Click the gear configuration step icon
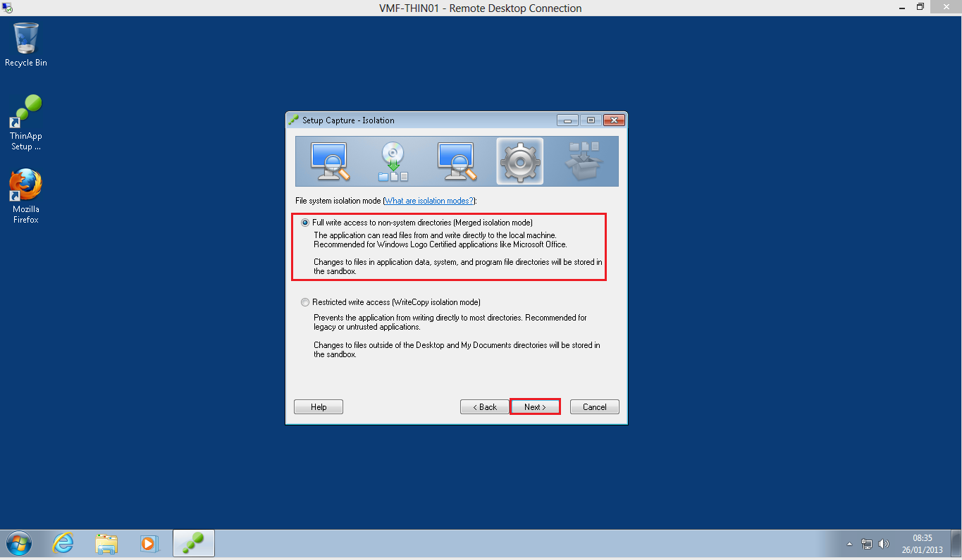 click(519, 161)
